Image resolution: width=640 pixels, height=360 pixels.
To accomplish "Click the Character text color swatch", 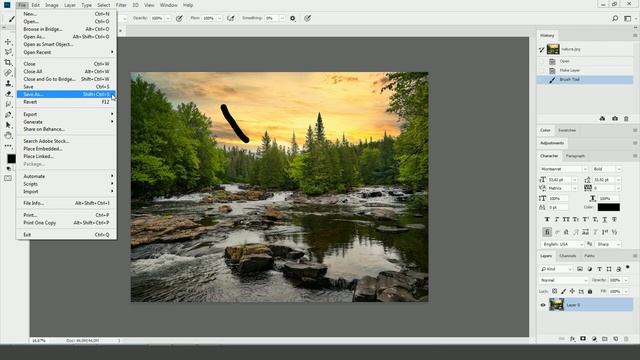I will coord(609,207).
